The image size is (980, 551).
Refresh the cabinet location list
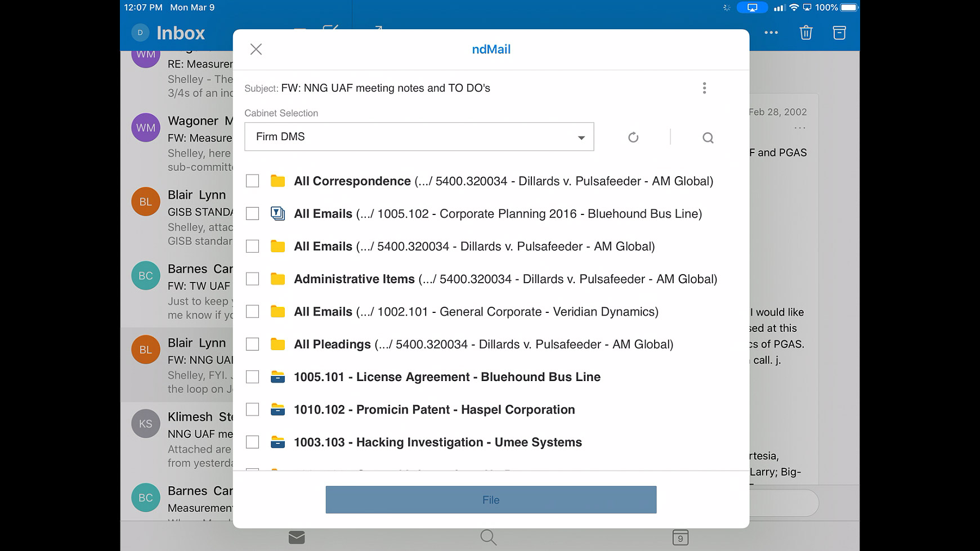[x=633, y=137]
